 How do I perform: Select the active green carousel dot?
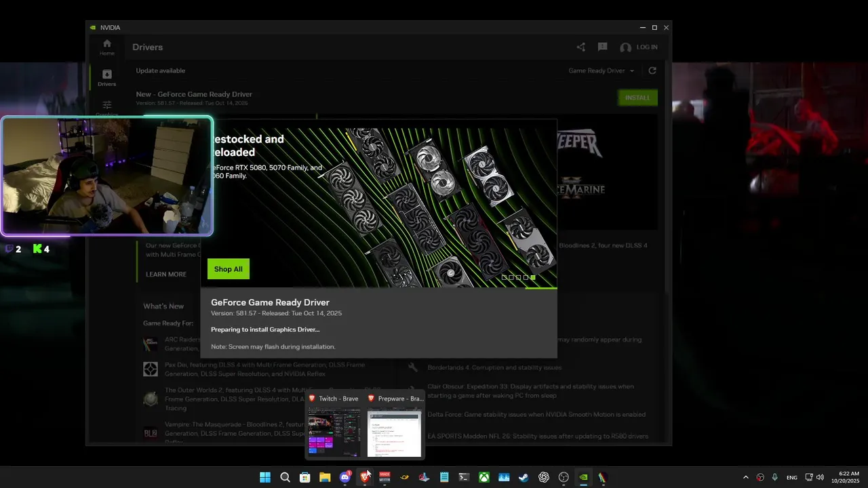533,277
